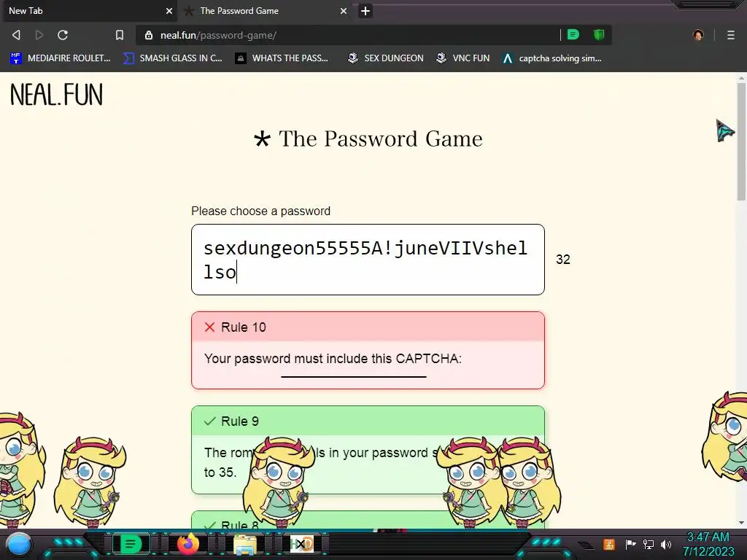Click the NEAL.FUN logo
This screenshot has height=560, width=747.
56,95
